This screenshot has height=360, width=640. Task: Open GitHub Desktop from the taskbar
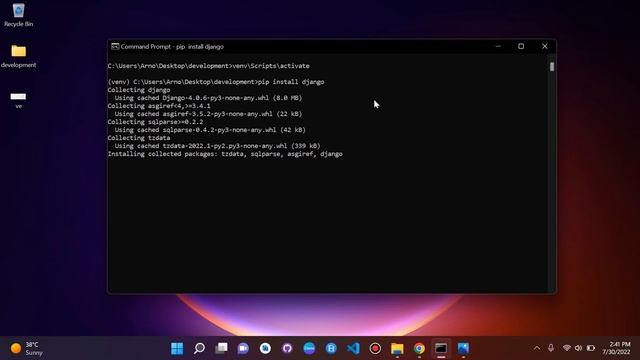pyautogui.click(x=287, y=348)
